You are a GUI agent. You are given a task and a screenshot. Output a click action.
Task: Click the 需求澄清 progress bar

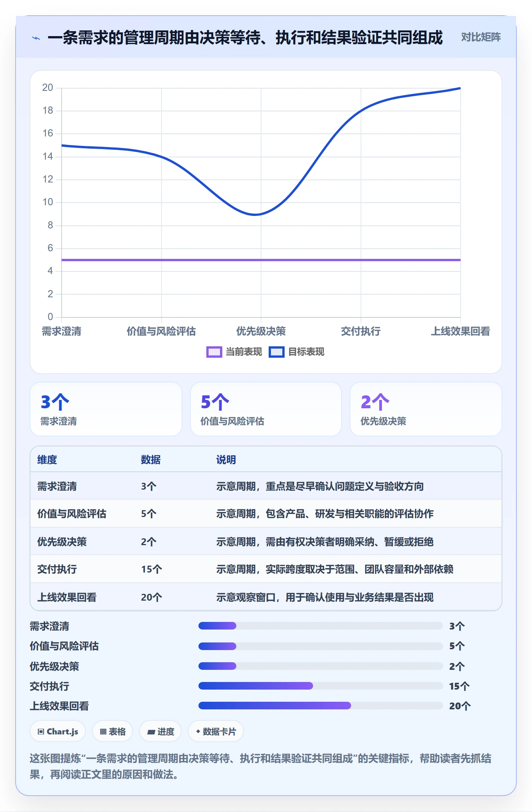[x=320, y=626]
